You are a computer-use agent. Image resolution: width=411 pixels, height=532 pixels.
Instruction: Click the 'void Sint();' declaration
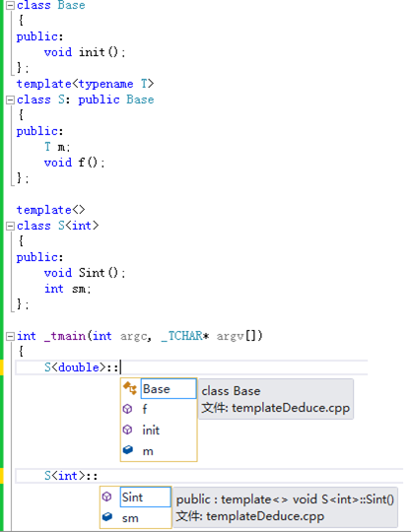[85, 273]
